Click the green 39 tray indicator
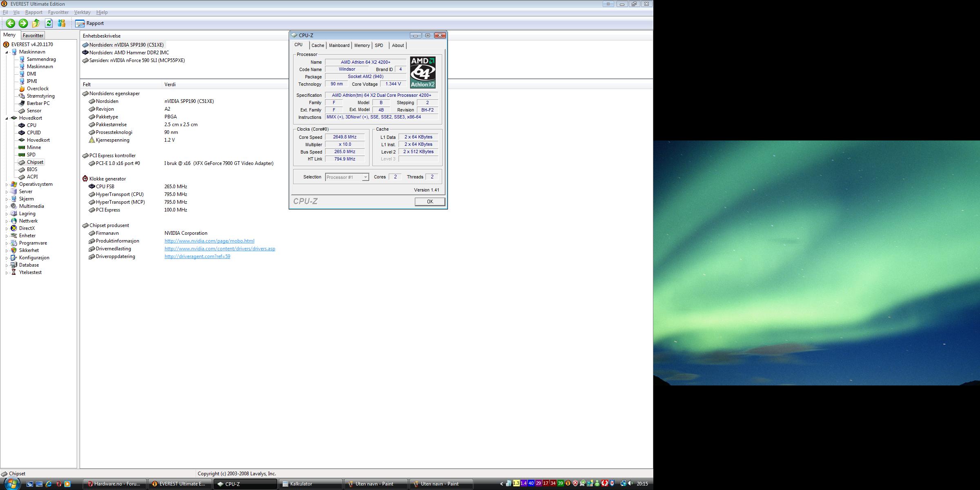Screen dimensions: 980x490 click(560, 483)
